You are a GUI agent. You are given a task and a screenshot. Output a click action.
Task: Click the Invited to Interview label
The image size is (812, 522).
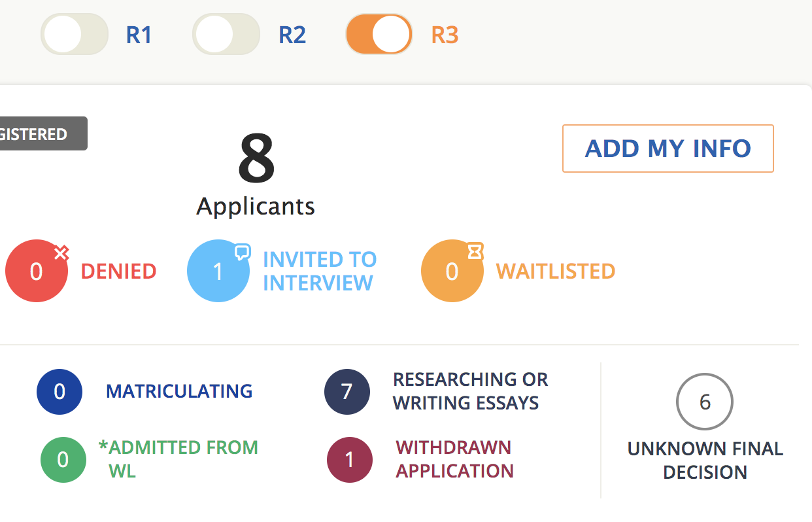[319, 271]
